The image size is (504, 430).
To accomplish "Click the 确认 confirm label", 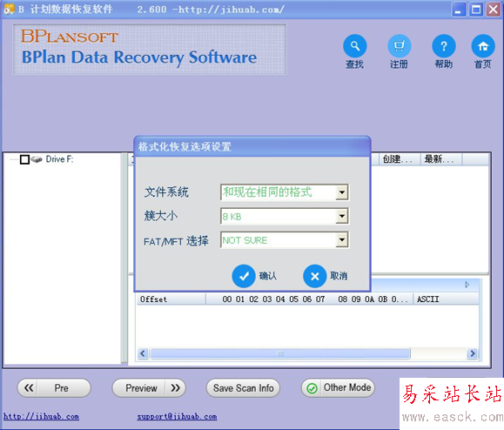I will pos(268,276).
